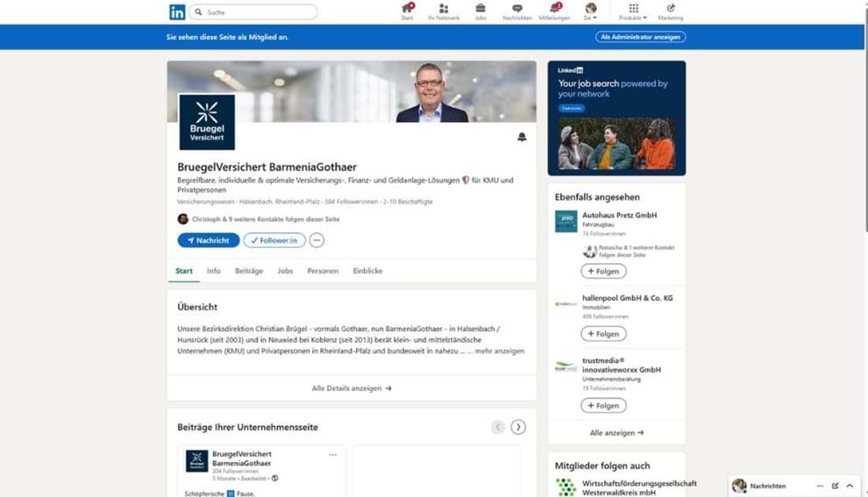Screen dimensions: 868x497
Task: Open LinkedIn job search advertisement
Action: tap(616, 117)
